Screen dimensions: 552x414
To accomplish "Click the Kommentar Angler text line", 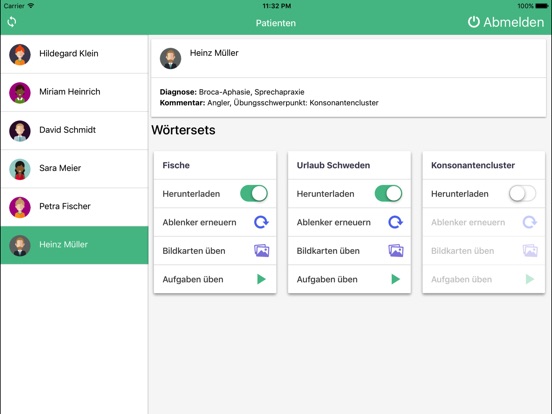I will 269,103.
